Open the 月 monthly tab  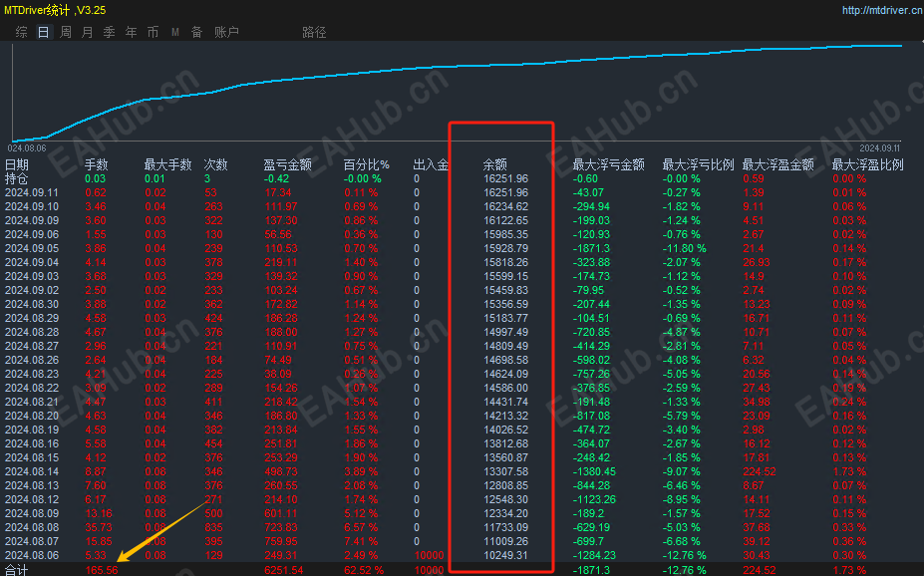tap(87, 33)
